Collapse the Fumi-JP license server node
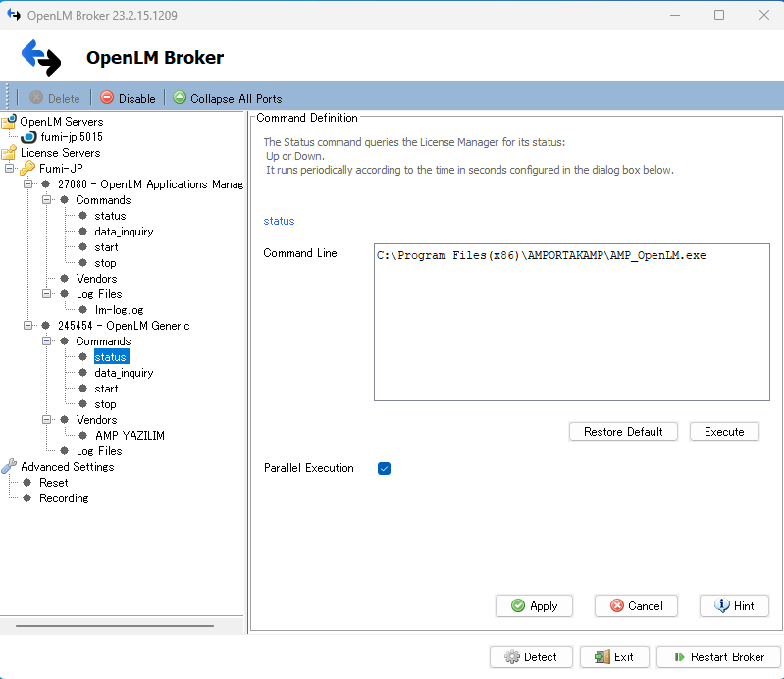784x679 pixels. click(10, 169)
